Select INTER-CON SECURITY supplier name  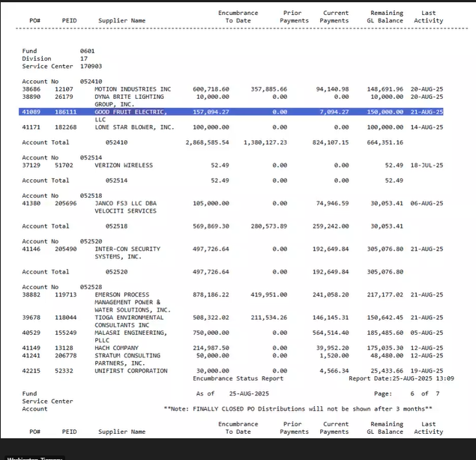pos(127,249)
